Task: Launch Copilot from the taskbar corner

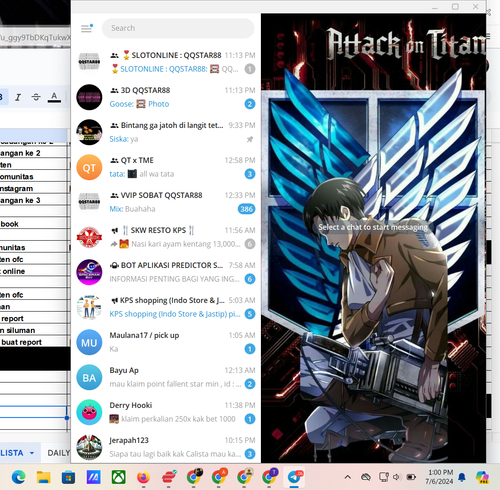Action: tap(482, 477)
